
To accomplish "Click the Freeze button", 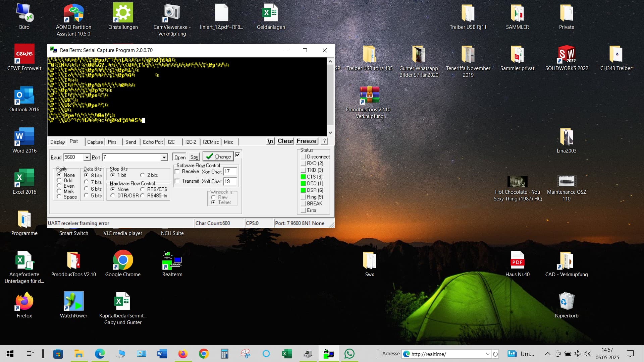I will (x=307, y=141).
